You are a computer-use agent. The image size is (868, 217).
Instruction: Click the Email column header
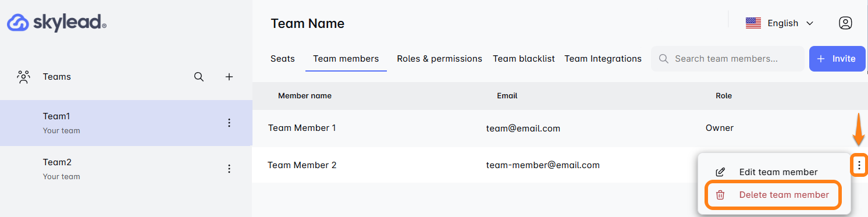tap(507, 95)
